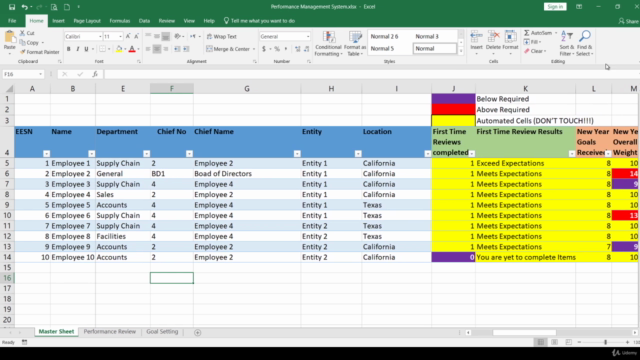Open the Goal Setting sheet tab
The image size is (640, 360).
click(x=162, y=332)
